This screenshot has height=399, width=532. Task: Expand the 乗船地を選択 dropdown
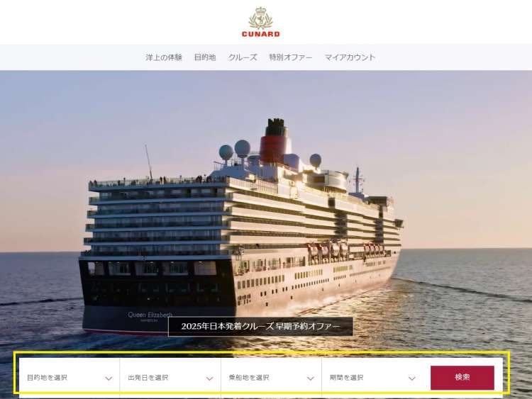point(272,378)
